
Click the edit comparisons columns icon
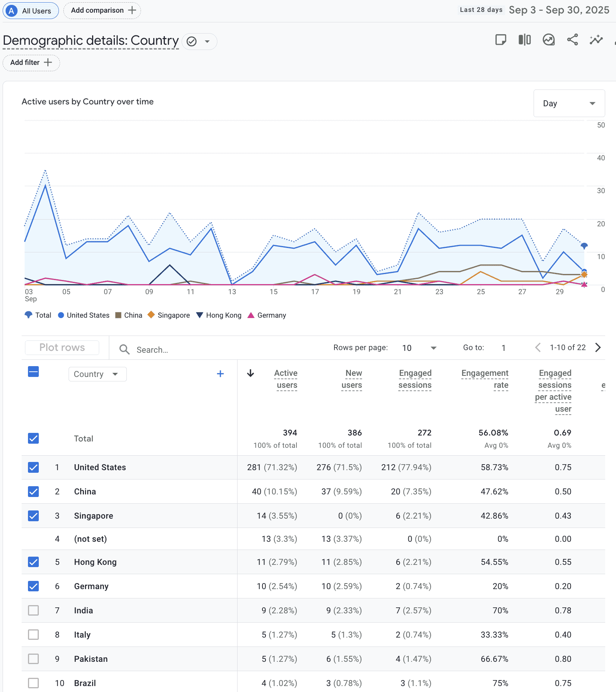tap(524, 40)
